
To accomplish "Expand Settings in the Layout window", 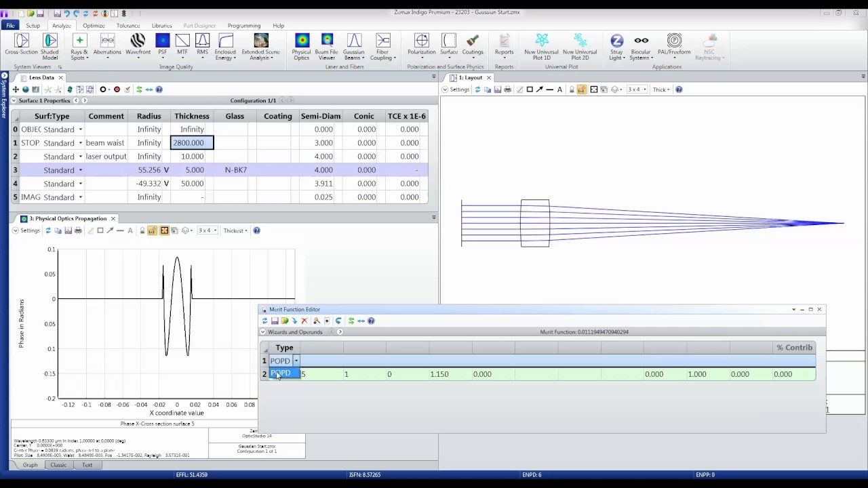I will click(x=456, y=89).
